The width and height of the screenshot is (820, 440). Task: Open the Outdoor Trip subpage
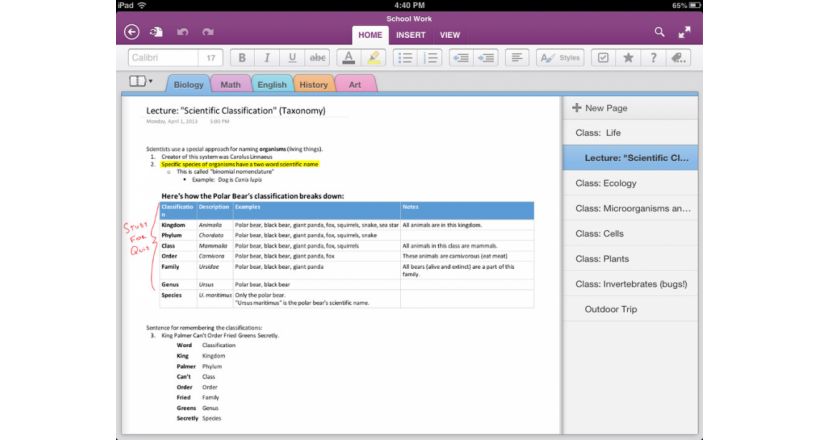pos(630,309)
